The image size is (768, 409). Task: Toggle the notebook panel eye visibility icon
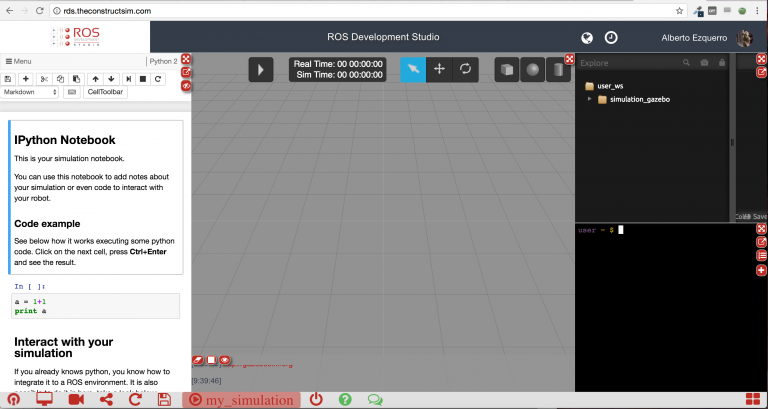[186, 86]
